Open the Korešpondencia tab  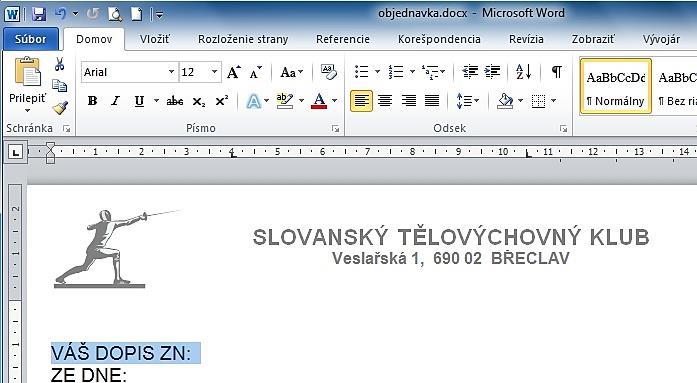(x=439, y=39)
